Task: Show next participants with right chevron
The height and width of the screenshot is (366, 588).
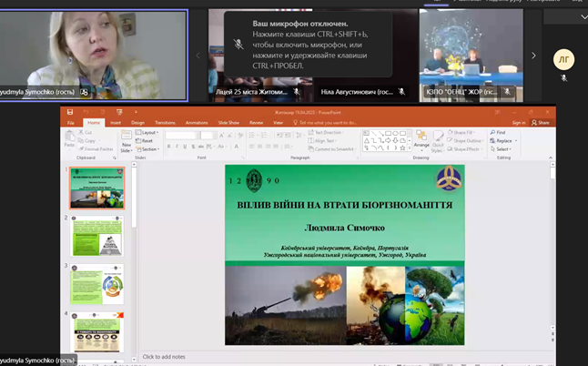Action: pos(533,56)
